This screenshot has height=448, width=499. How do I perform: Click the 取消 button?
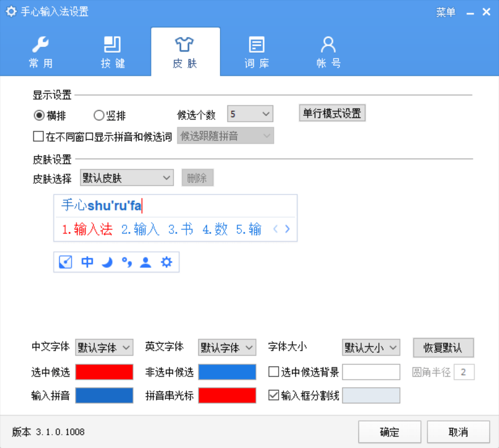tap(458, 432)
